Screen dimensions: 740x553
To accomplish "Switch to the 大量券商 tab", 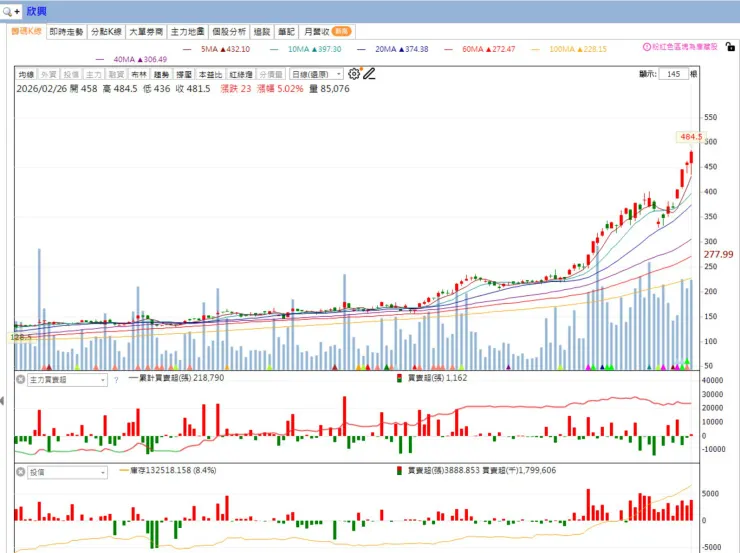I will click(146, 32).
